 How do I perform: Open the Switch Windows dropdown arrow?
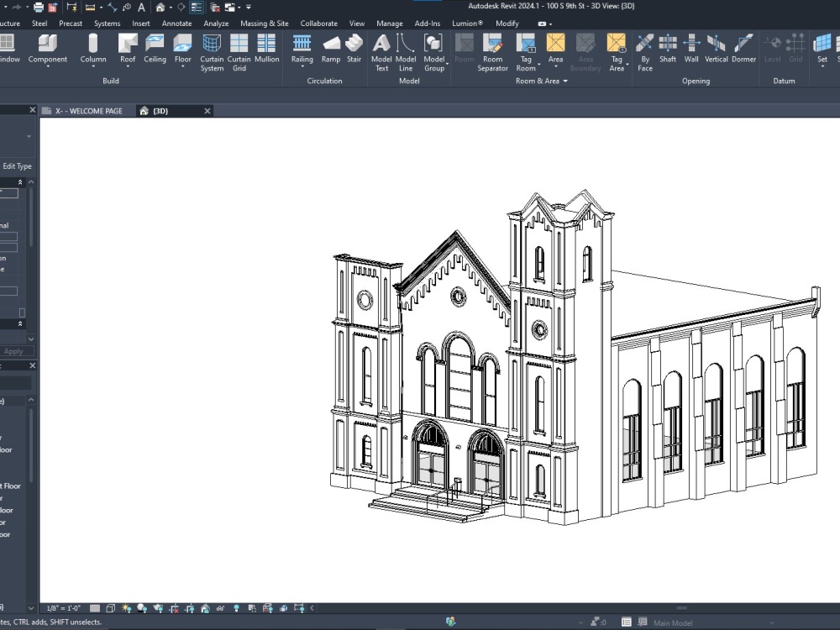pos(239,8)
